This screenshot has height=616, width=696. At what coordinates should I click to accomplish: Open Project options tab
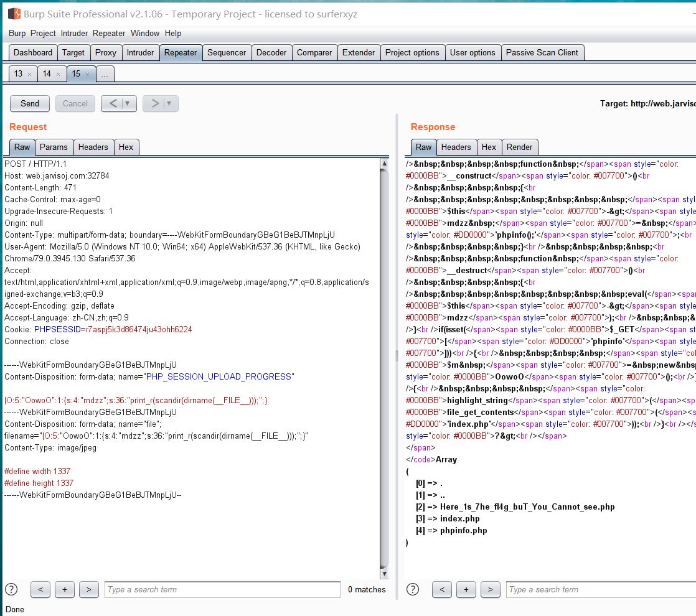coord(412,52)
